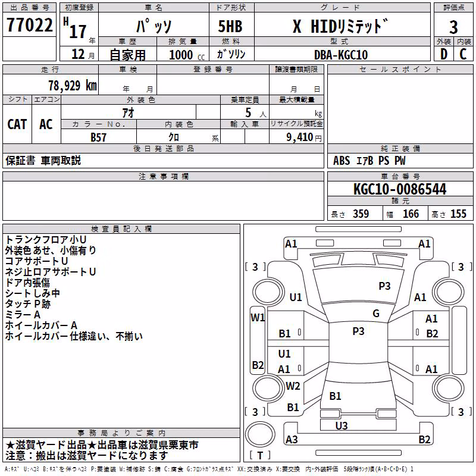
Task: Click the exterior grade D cell
Action: point(444,54)
